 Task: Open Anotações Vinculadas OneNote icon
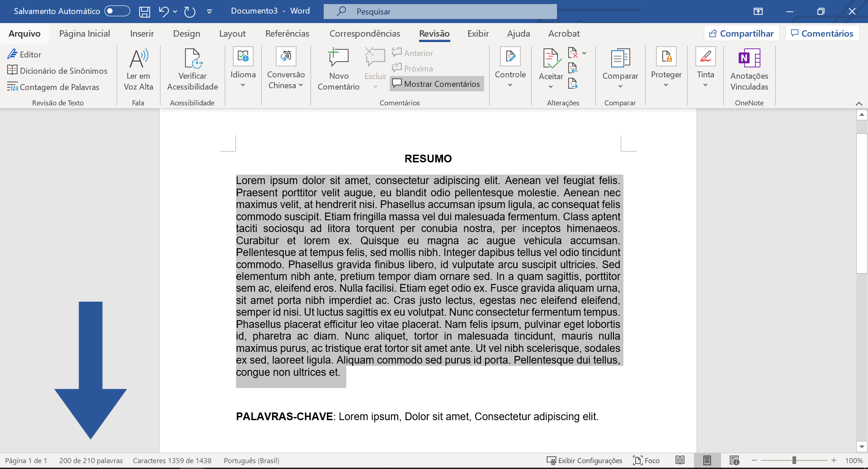749,70
